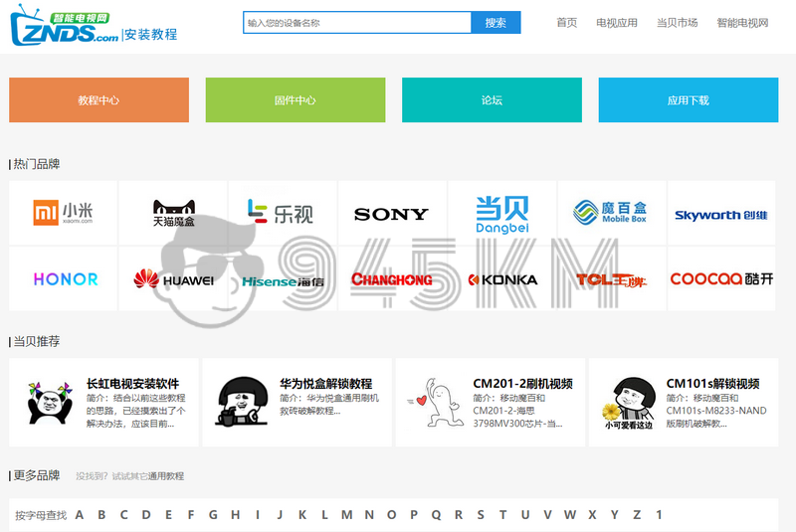Screen dimensions: 796x532
Task: Filter brands by letter A
Action: [x=80, y=515]
